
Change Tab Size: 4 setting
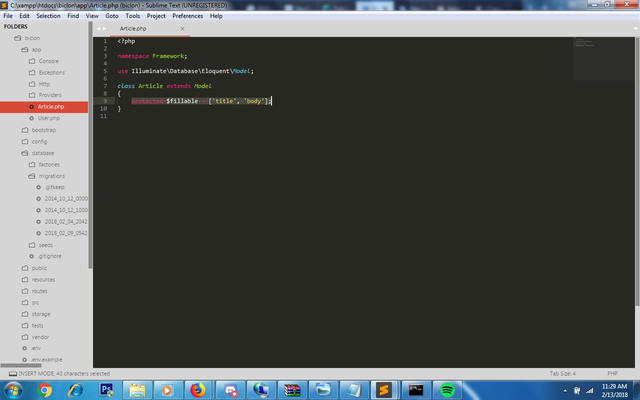tap(562, 373)
